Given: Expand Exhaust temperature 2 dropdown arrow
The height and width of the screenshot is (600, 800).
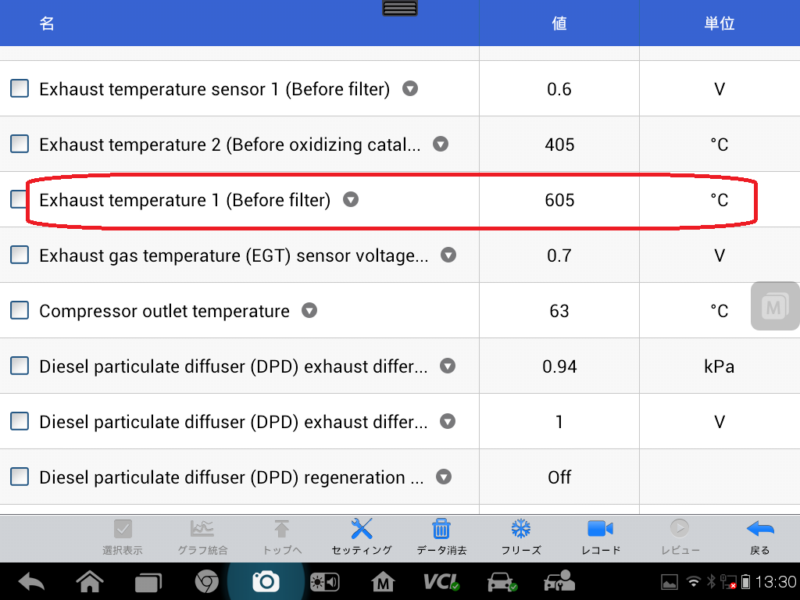Looking at the screenshot, I should (441, 144).
